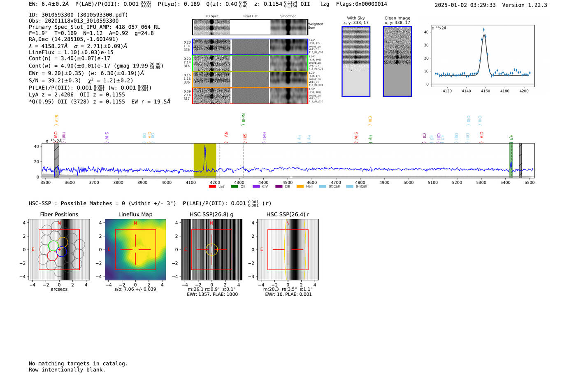Screen dimensions: 576x392
Task: Click the Flags:0x00000014 header text
Action: [361, 4]
